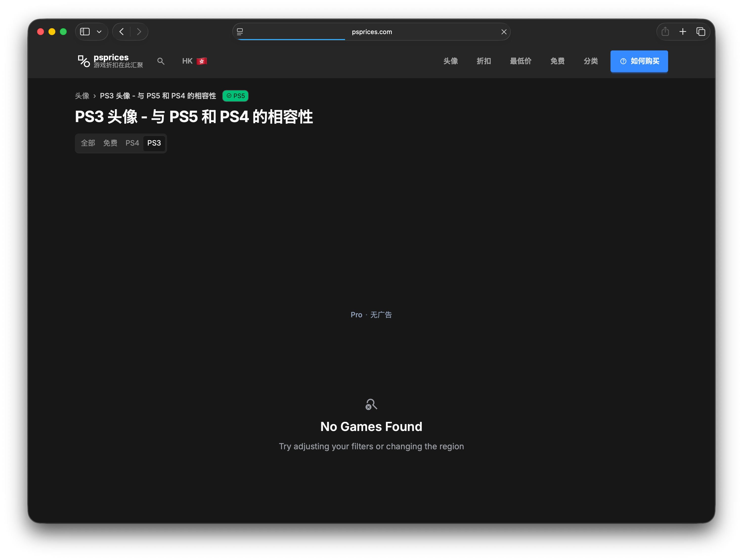Click the Safari share icon
This screenshot has height=560, width=743.
(x=665, y=32)
